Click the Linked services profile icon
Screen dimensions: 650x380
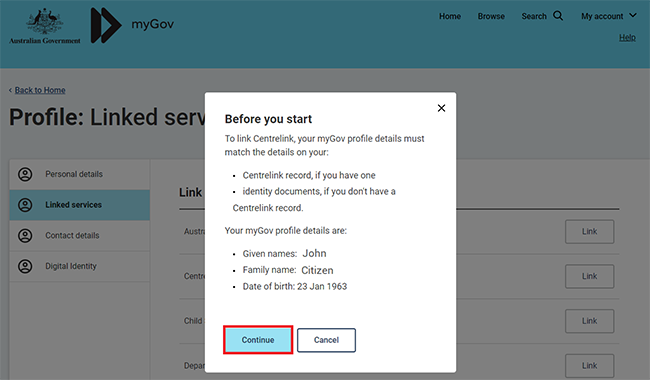pos(25,205)
